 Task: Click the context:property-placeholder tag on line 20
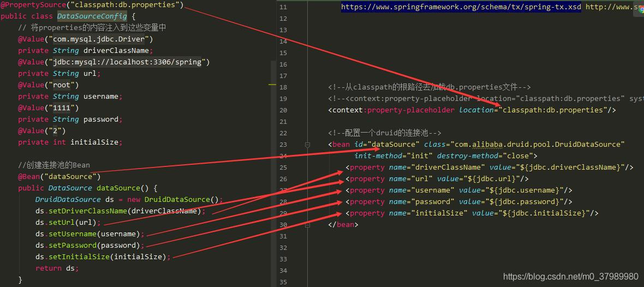pyautogui.click(x=472, y=110)
